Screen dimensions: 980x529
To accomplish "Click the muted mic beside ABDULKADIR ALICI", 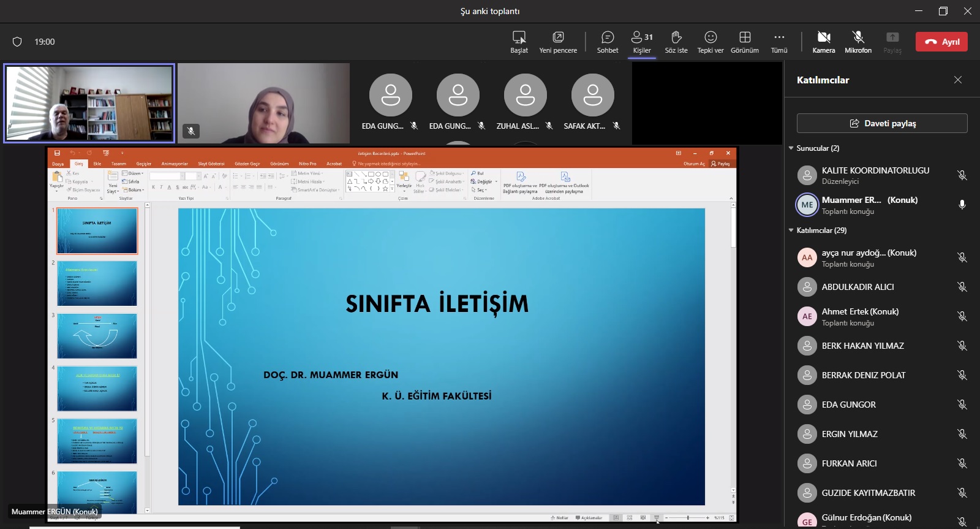I will point(962,287).
